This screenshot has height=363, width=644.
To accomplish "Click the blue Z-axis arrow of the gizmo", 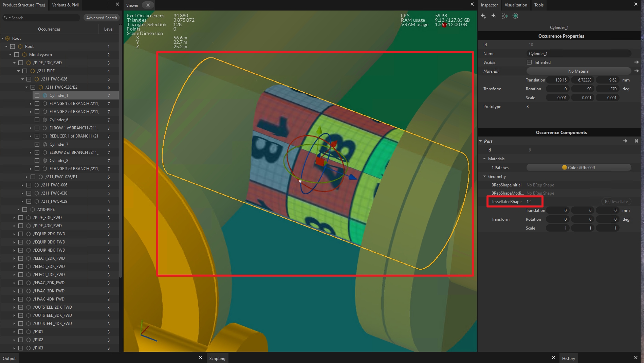I will [x=353, y=177].
